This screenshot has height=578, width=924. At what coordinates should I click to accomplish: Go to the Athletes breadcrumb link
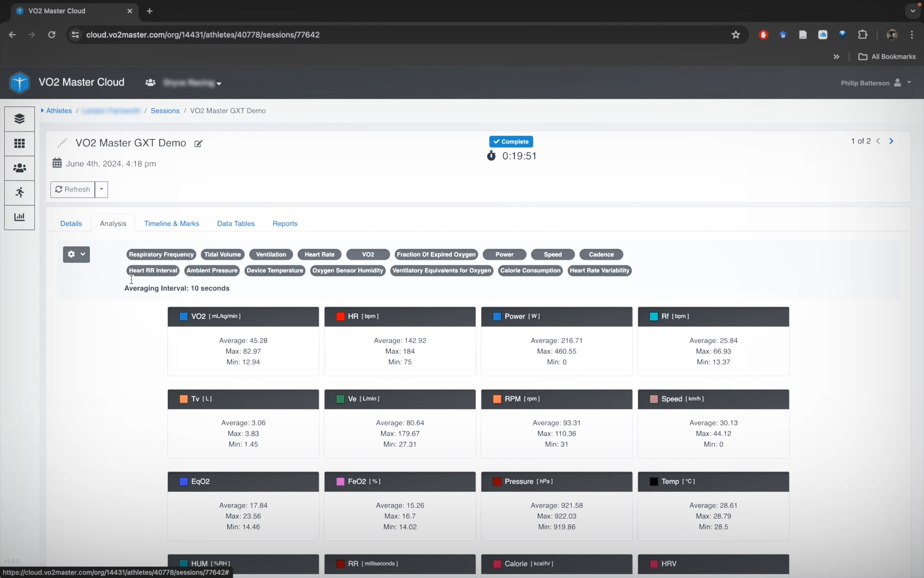coord(59,111)
